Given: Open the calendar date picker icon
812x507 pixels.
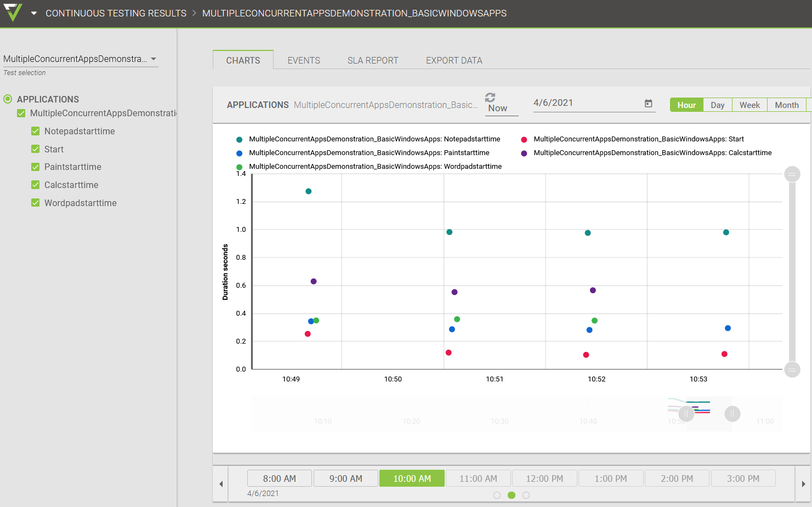Looking at the screenshot, I should tap(648, 104).
